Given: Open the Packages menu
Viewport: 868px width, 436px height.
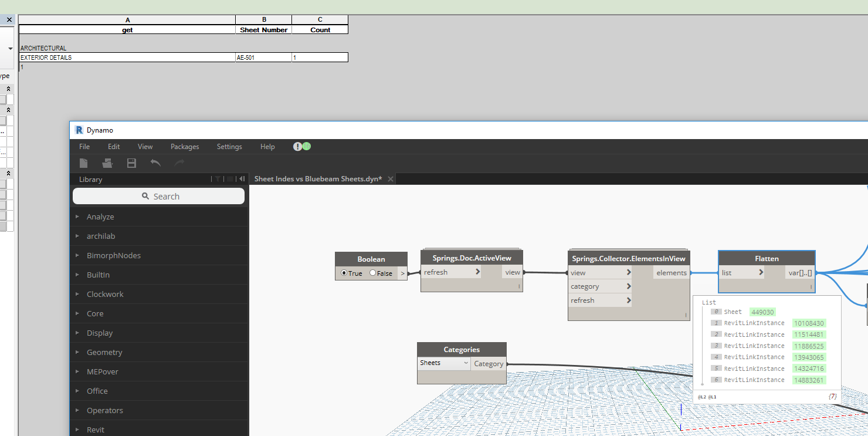Looking at the screenshot, I should 185,147.
